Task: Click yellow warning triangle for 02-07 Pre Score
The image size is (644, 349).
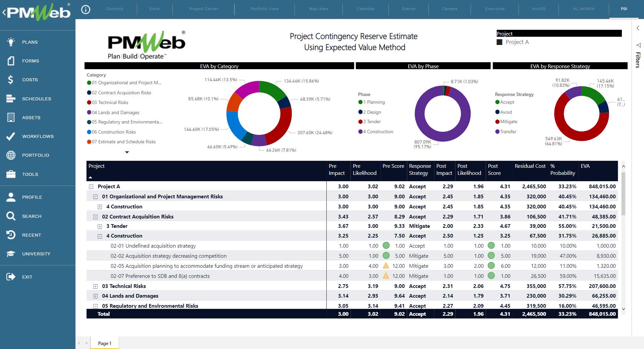Action: coord(386,276)
